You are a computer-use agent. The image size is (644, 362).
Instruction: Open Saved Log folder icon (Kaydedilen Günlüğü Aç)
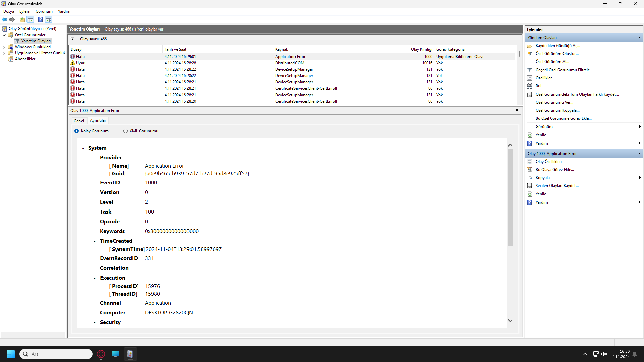(x=530, y=46)
